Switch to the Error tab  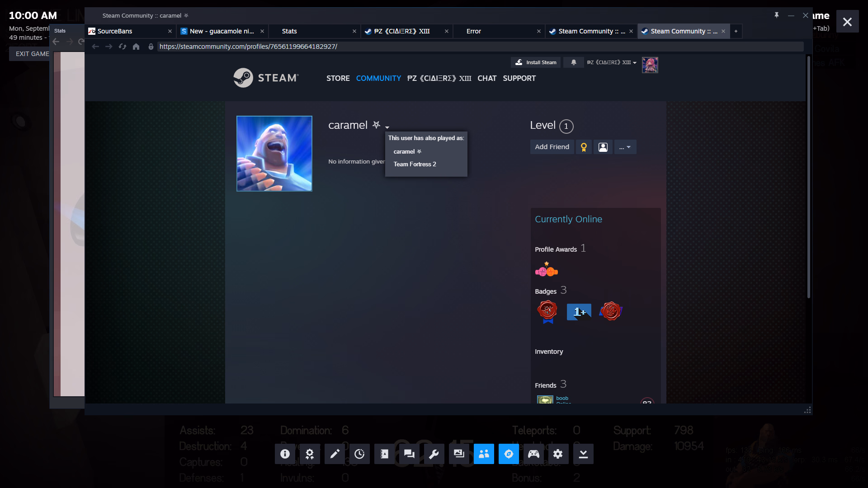tap(500, 31)
